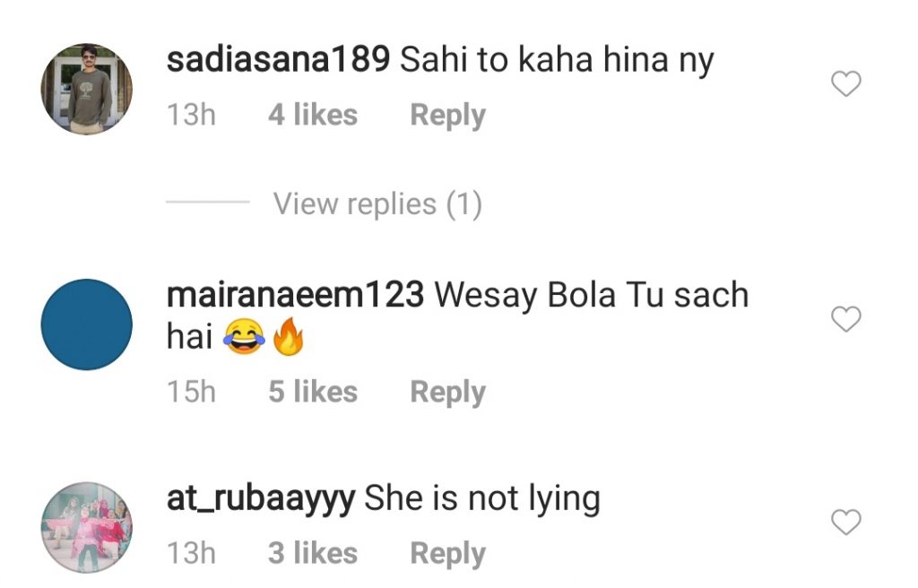Reply to mairanaeem123's comment
Screen dimensions: 918x588
[448, 393]
